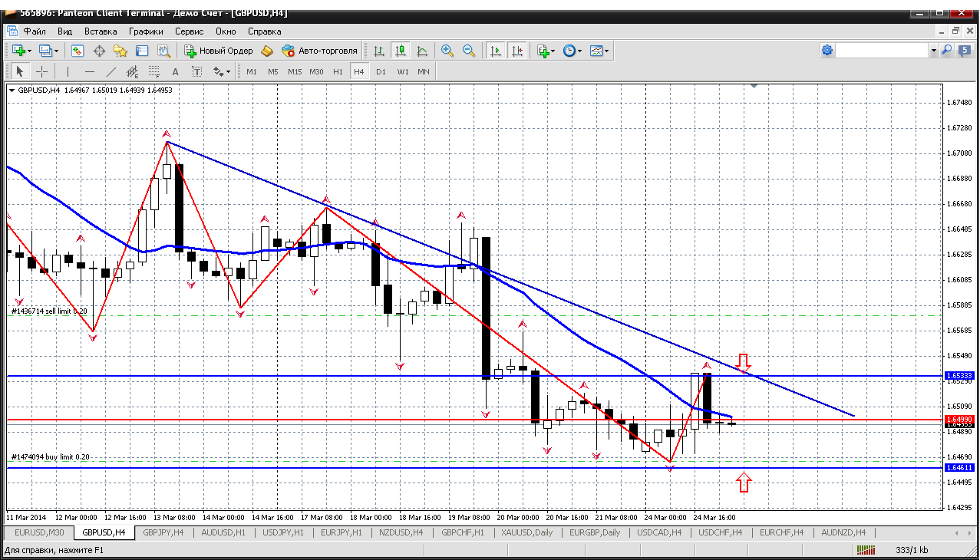Open the chat notifications icon showing 5

965,50
